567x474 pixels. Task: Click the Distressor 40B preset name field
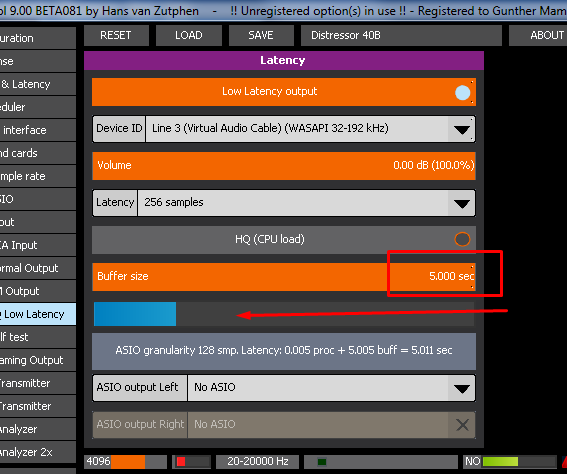(401, 35)
